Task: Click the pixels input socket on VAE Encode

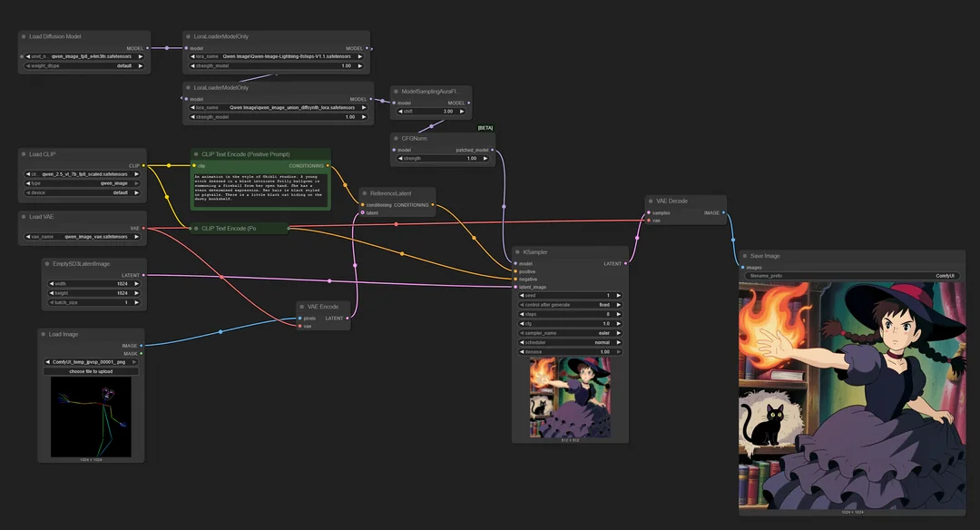Action: pyautogui.click(x=300, y=319)
